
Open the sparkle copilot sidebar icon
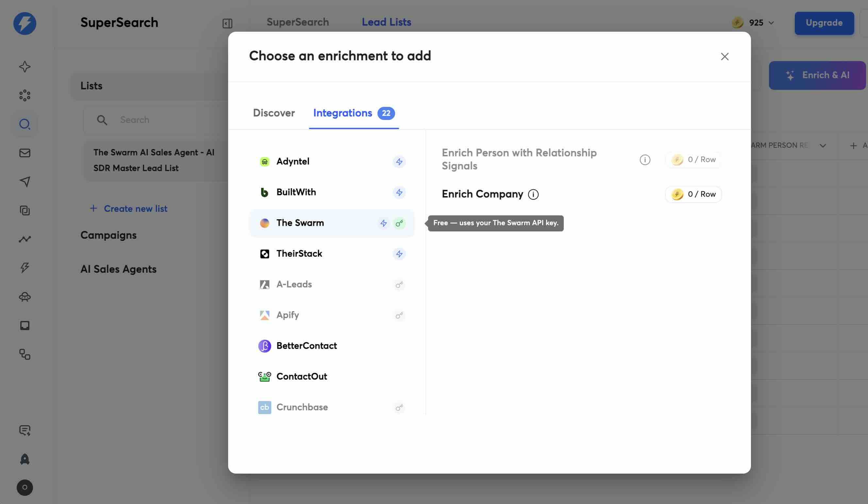point(25,66)
